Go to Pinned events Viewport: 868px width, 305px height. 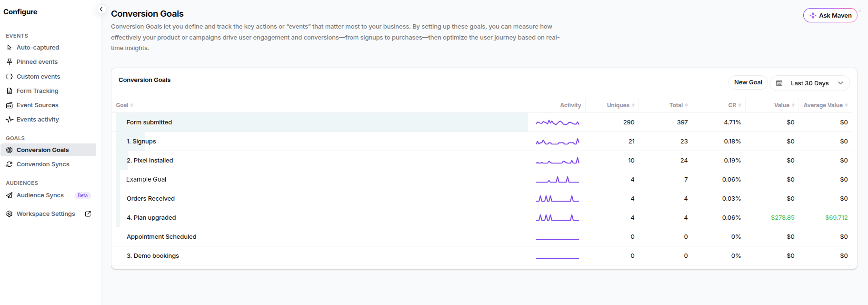pyautogui.click(x=37, y=62)
